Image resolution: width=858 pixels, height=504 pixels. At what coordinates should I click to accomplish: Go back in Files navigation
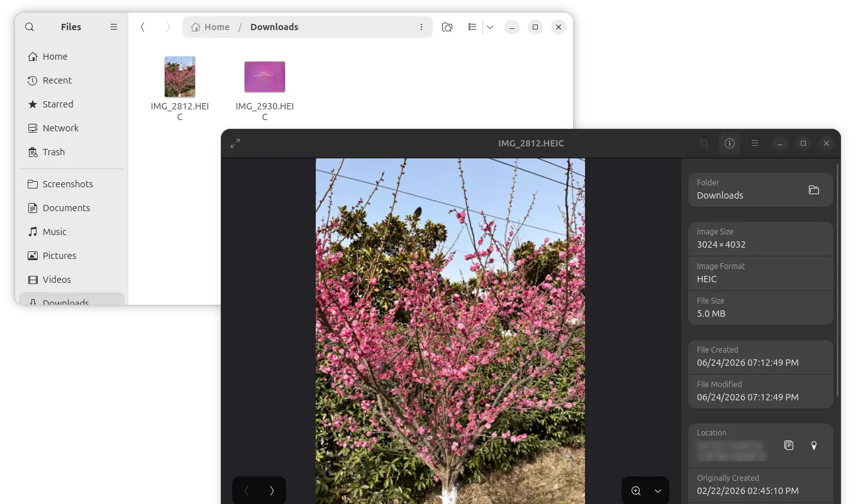point(143,27)
